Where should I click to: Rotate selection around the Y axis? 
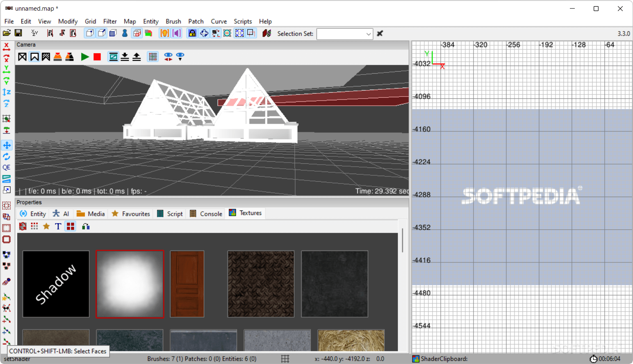[7, 80]
